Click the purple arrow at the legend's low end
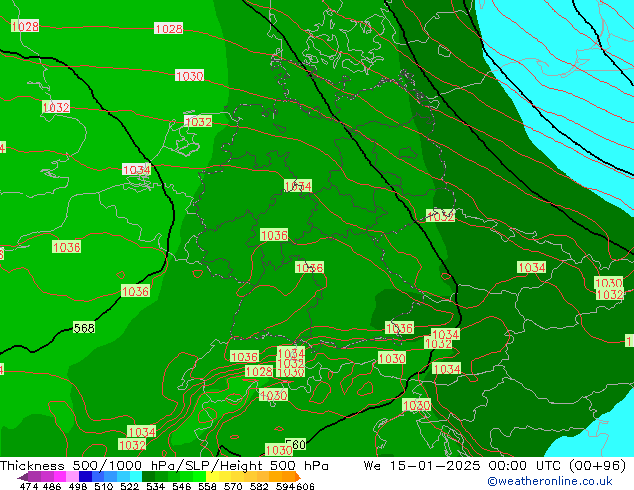The width and height of the screenshot is (634, 490). [x=23, y=477]
